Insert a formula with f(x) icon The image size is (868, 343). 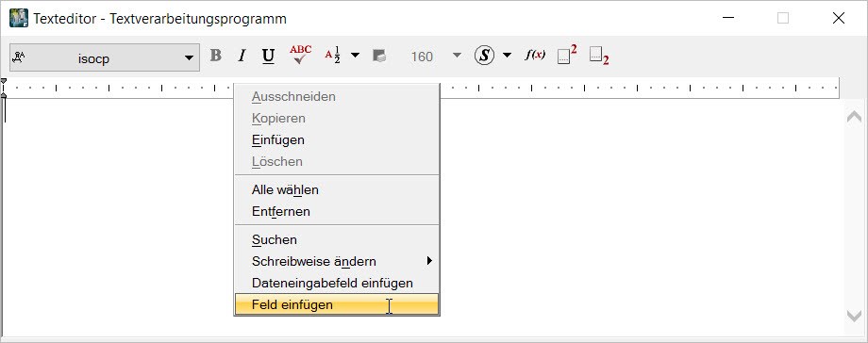535,55
